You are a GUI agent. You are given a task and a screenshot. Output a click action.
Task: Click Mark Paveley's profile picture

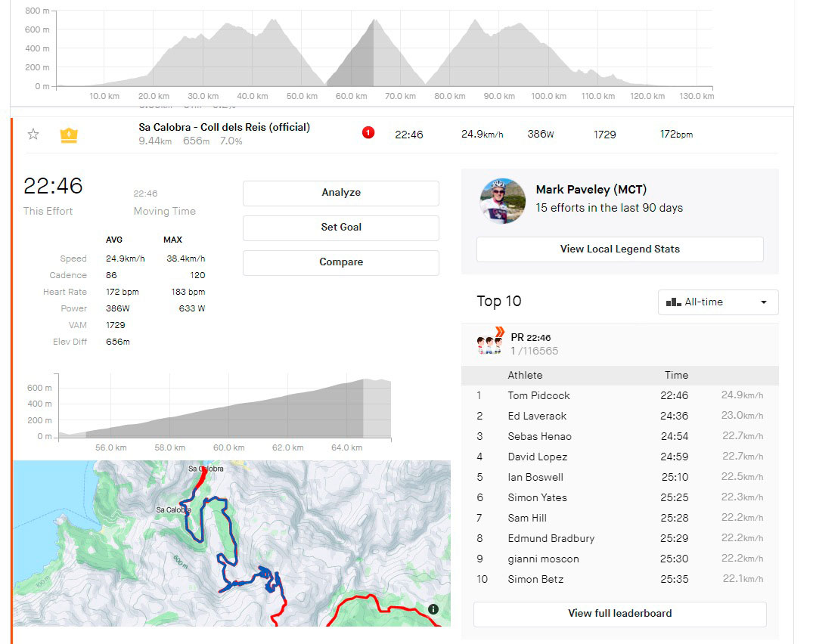coord(503,200)
